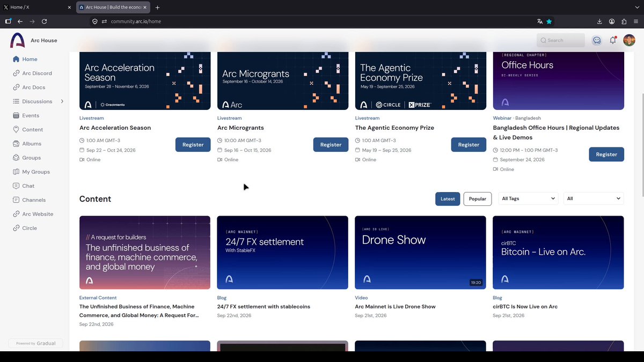The height and width of the screenshot is (362, 644).
Task: Click the browser address bar URL
Action: click(136, 21)
